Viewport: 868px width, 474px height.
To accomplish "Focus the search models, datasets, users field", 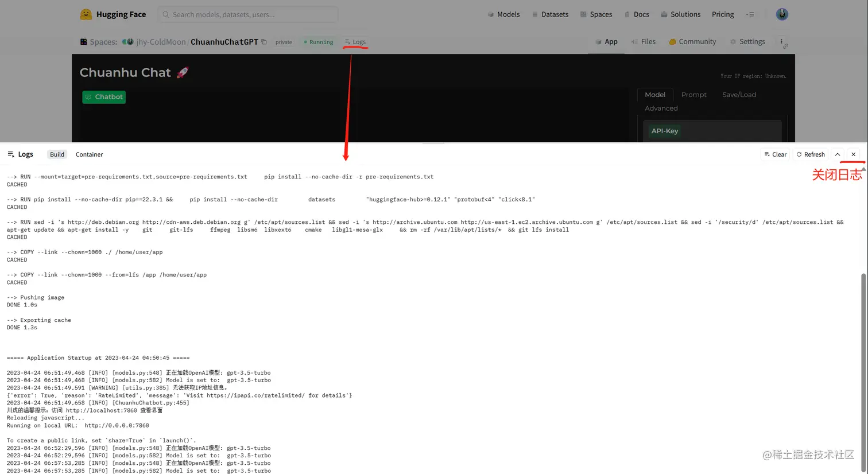I will pyautogui.click(x=248, y=14).
